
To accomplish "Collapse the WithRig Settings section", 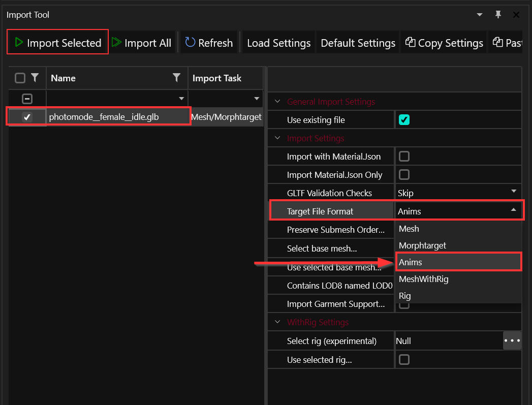I will pyautogui.click(x=277, y=322).
